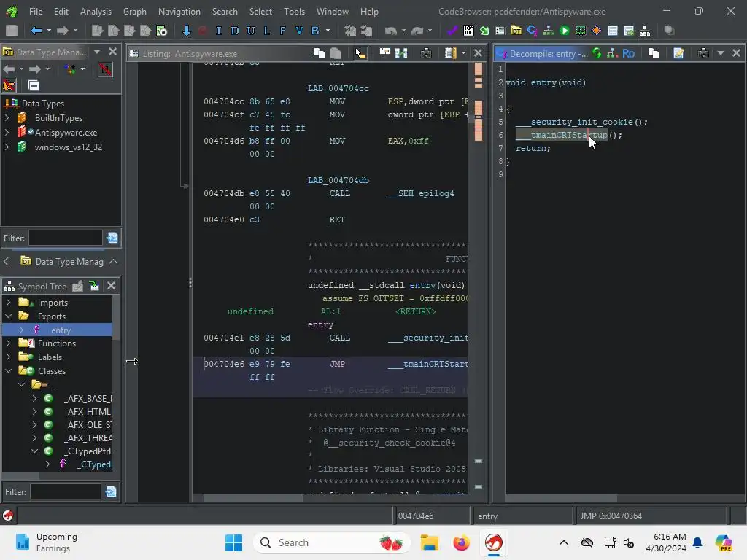Expand the _AFX_BASE_ class node
This screenshot has width=747, height=560.
click(x=34, y=399)
